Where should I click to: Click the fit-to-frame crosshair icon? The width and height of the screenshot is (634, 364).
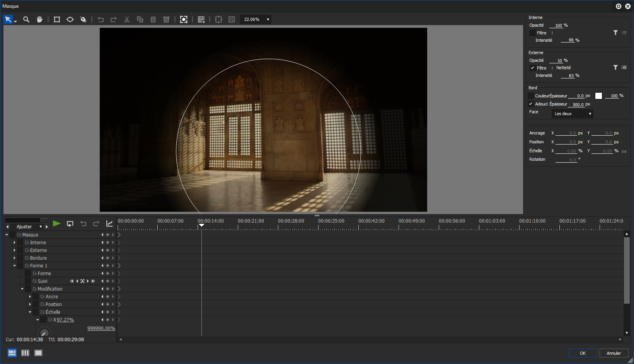point(218,19)
